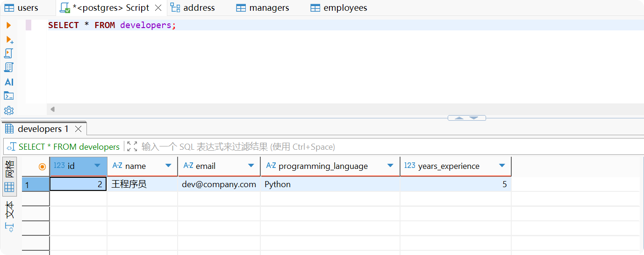Click the left arrow of horizontal scrollbar
Image resolution: width=644 pixels, height=255 pixels.
53,109
